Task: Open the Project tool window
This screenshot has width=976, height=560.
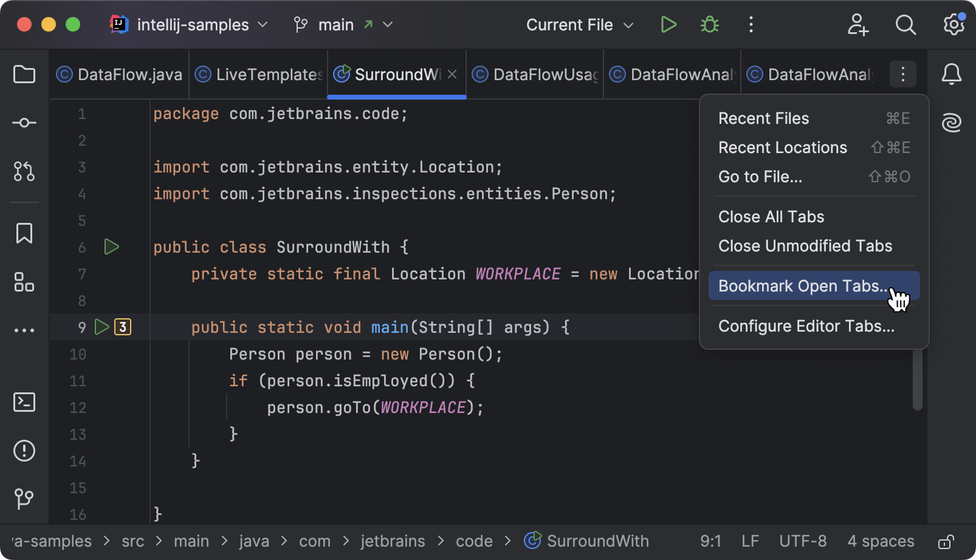Action: pyautogui.click(x=24, y=74)
